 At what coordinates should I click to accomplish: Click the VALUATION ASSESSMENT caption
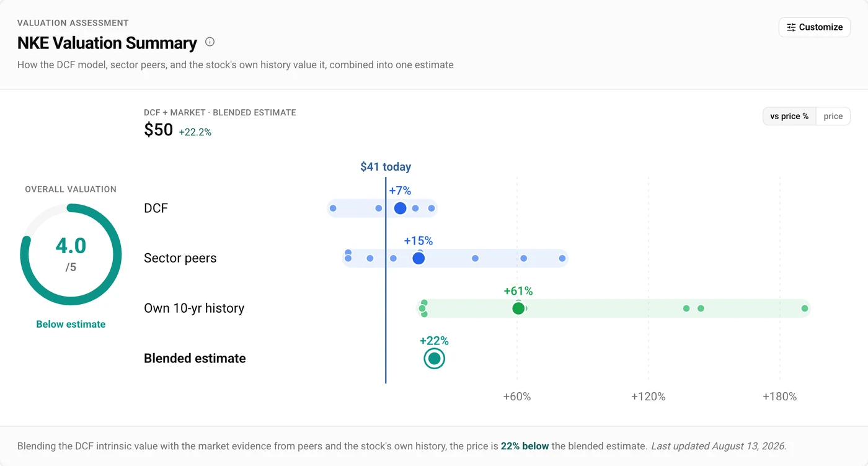coord(73,23)
